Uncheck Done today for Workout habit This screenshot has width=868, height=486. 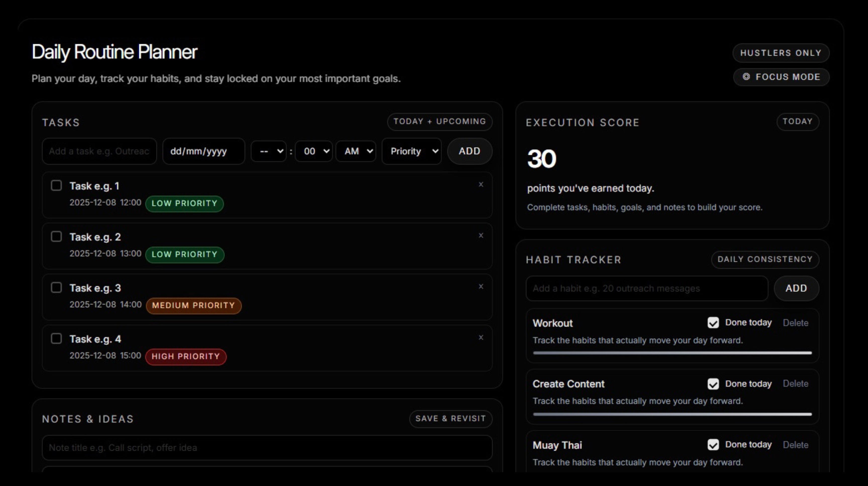[713, 322]
